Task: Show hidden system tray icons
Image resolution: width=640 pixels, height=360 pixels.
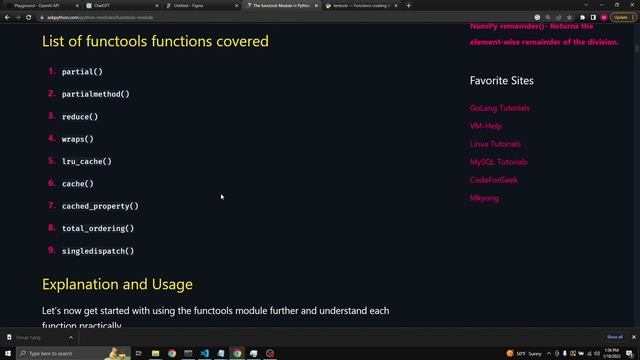Action: (549, 353)
